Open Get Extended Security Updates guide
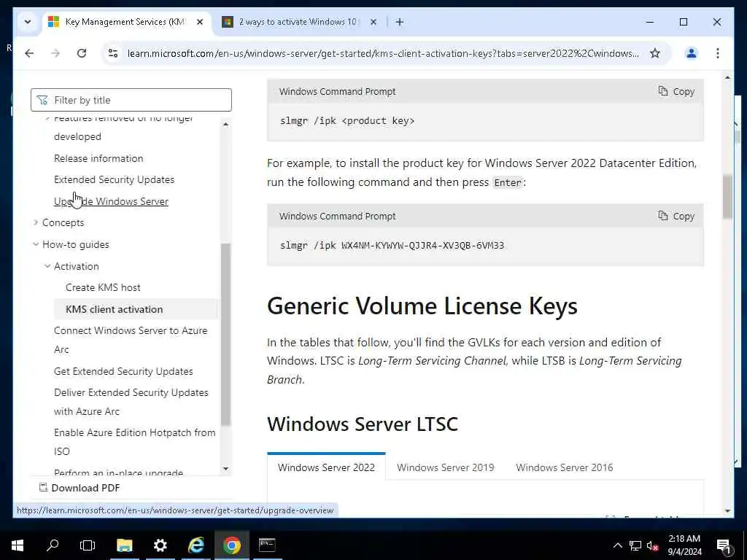The image size is (747, 560). pyautogui.click(x=123, y=371)
